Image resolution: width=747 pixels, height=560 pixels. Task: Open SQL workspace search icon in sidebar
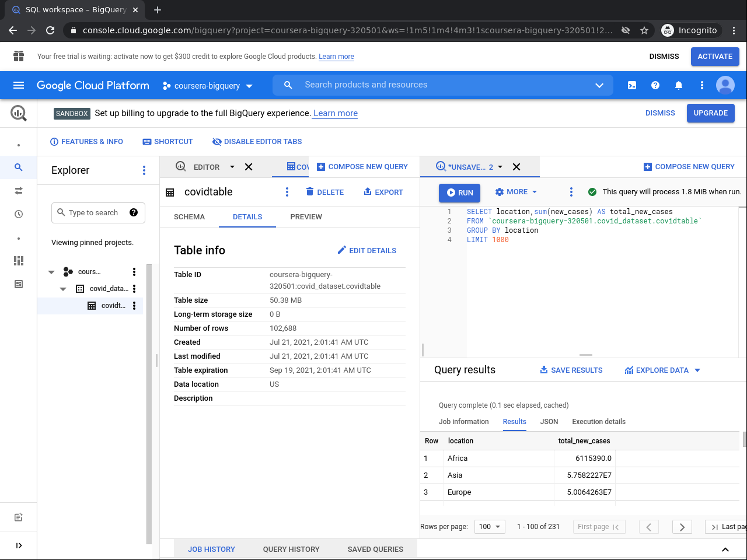coord(19,167)
